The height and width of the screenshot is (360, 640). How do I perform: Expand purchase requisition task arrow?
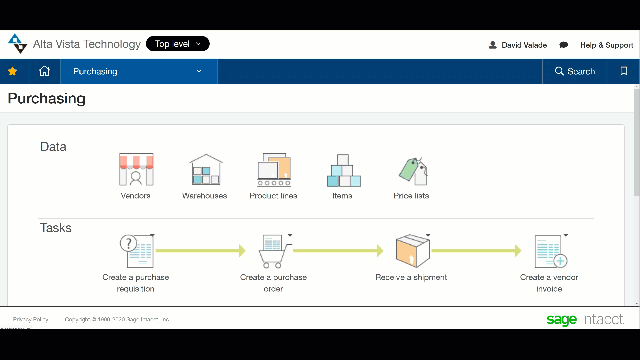[x=152, y=235]
